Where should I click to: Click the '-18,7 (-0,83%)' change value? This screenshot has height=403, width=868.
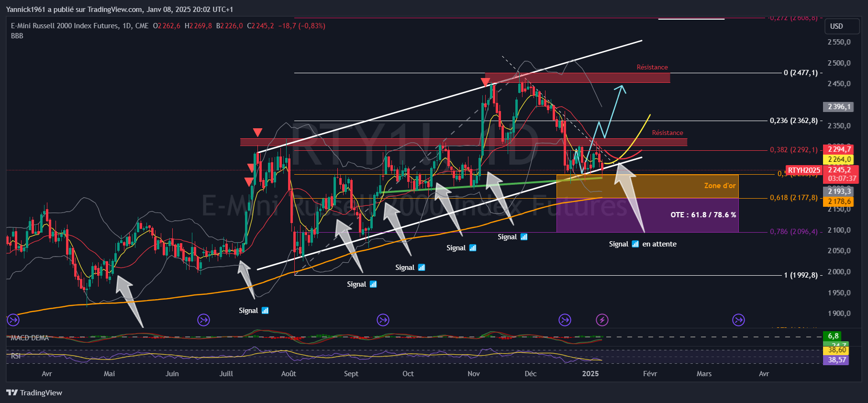click(301, 26)
